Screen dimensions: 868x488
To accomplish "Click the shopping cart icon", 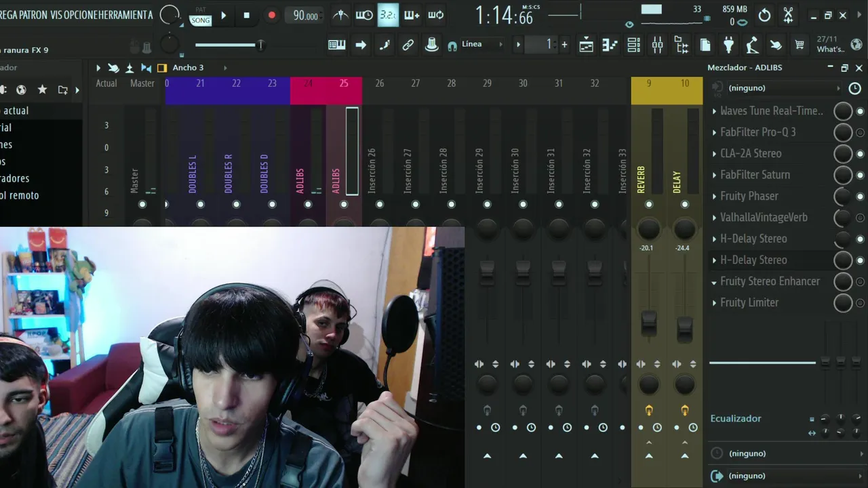I will (x=800, y=45).
